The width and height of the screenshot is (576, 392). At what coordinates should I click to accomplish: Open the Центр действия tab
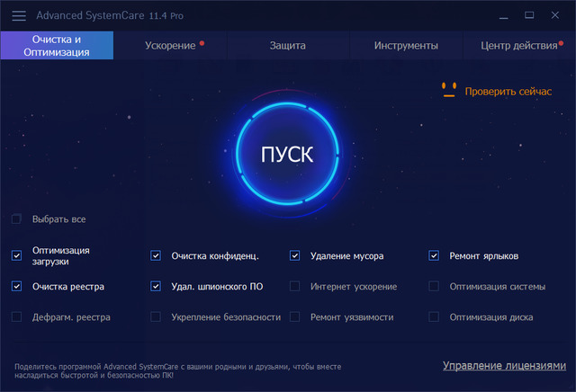(x=519, y=46)
